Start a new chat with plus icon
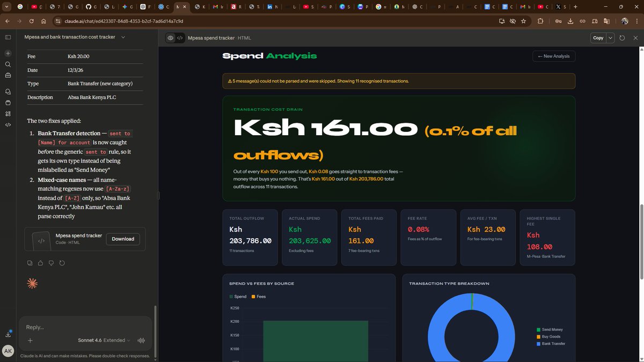 pyautogui.click(x=8, y=54)
